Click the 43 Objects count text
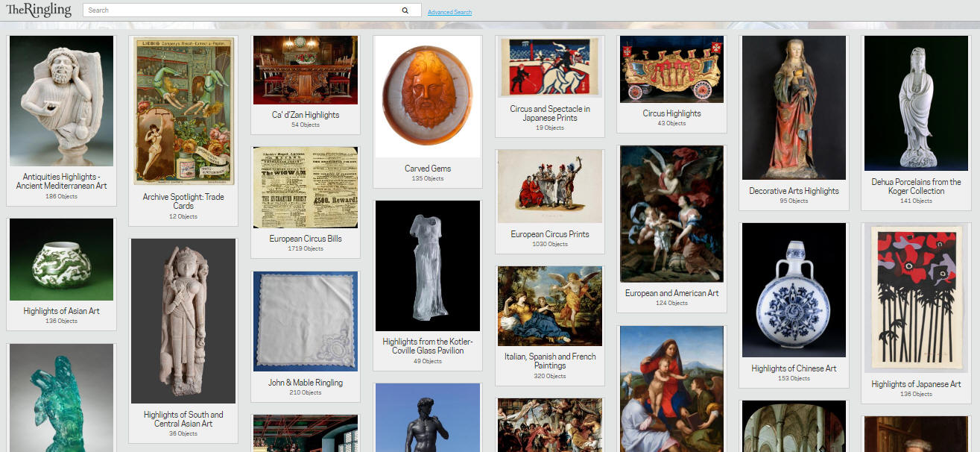This screenshot has width=980, height=452. [672, 124]
